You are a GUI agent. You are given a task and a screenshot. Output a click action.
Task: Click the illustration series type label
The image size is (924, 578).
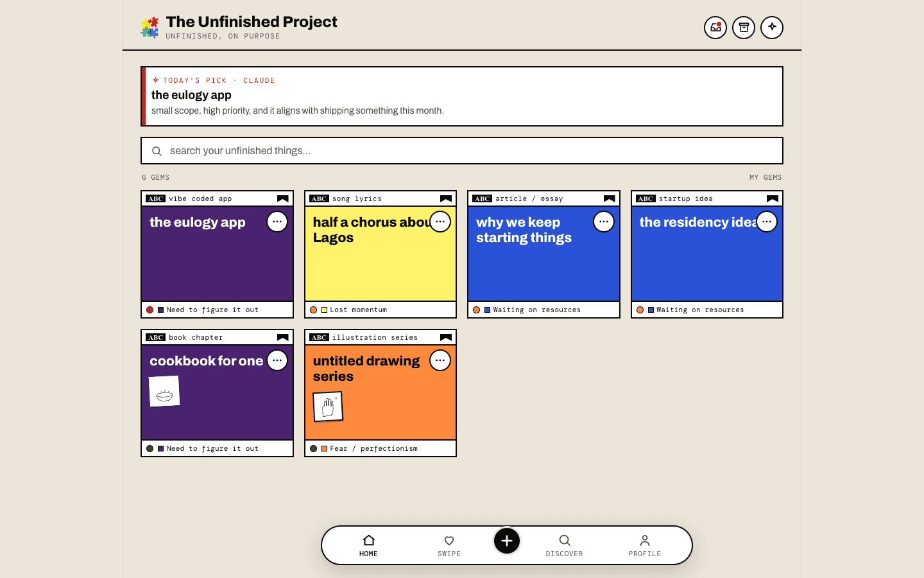click(x=375, y=338)
